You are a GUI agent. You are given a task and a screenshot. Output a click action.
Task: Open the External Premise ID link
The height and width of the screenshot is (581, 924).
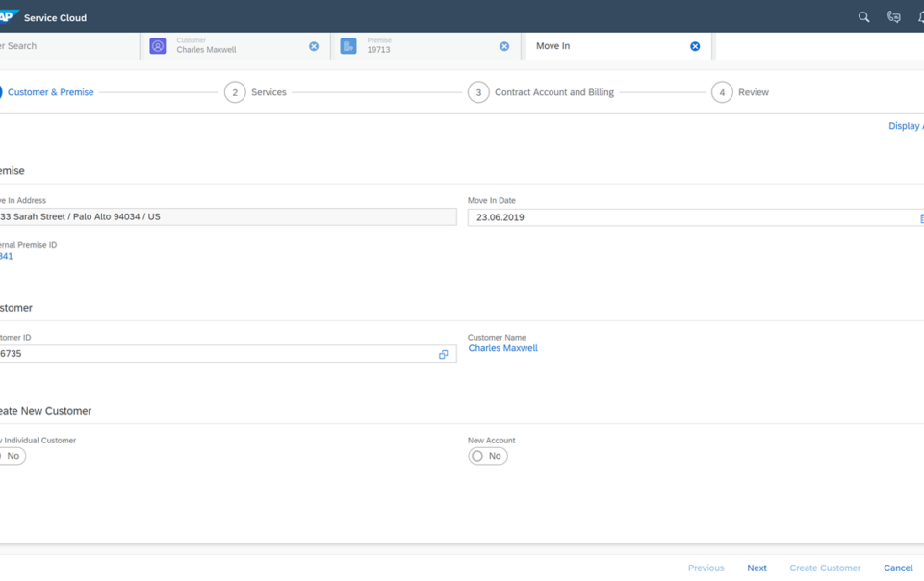click(6, 256)
